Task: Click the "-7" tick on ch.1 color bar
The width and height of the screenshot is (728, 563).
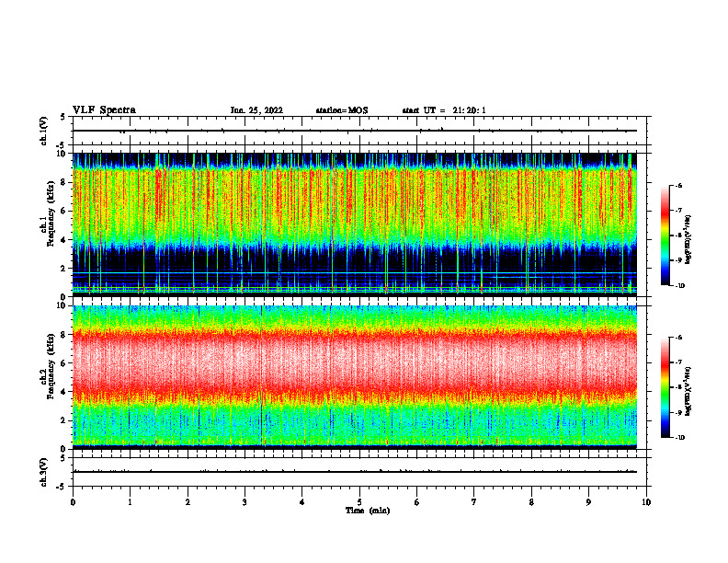Action: pyautogui.click(x=679, y=211)
